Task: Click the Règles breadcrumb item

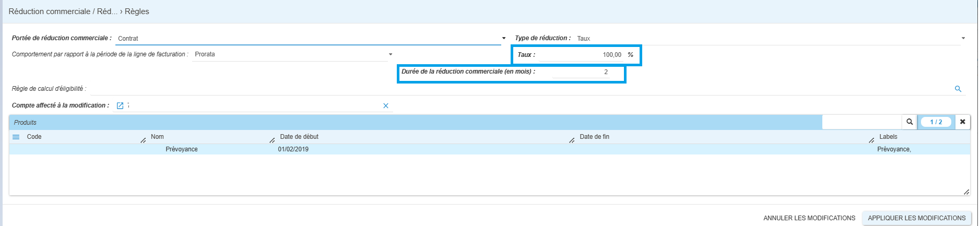Action: pos(137,11)
